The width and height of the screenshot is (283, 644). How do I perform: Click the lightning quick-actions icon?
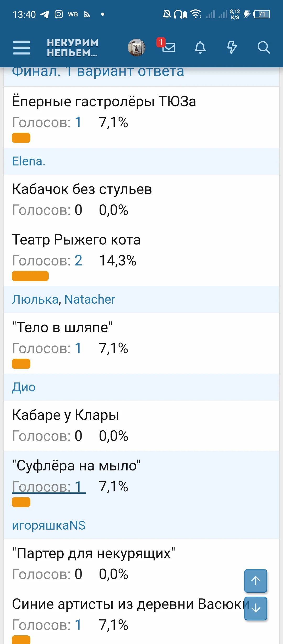coord(232,48)
